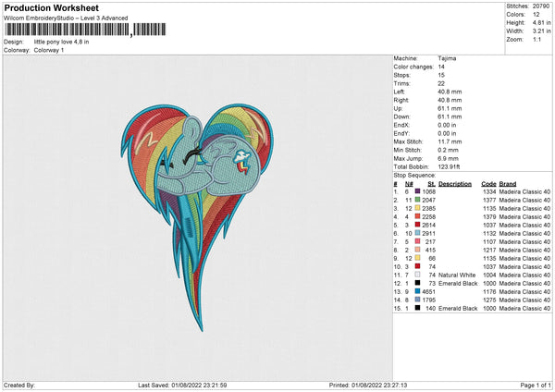Click the 'Page 1 of 1' footer text
The width and height of the screenshot is (555, 392).
tap(536, 385)
